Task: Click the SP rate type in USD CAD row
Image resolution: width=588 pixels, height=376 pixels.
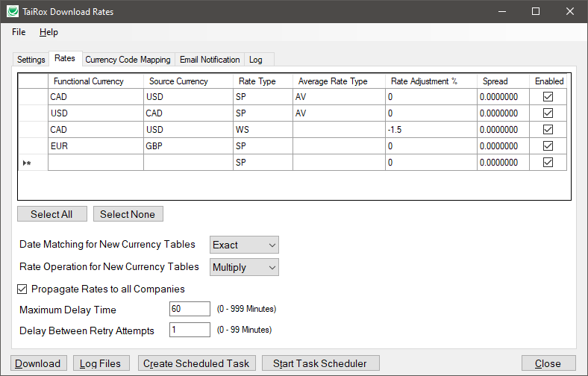Action: (263, 113)
